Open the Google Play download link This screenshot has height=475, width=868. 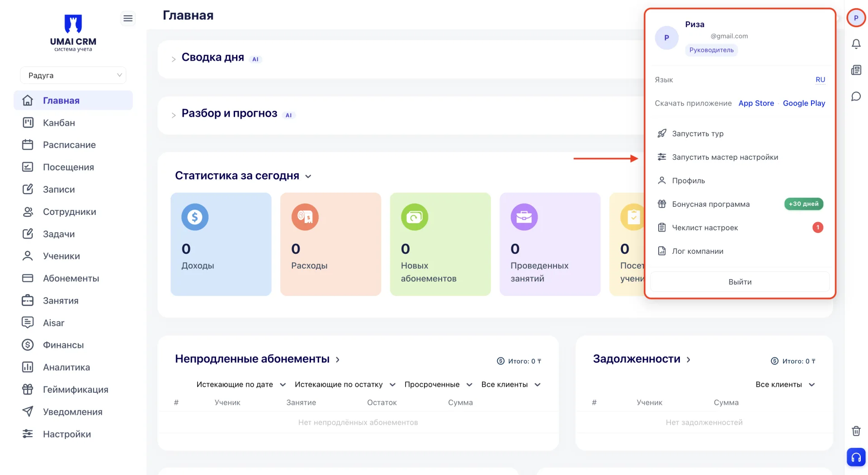click(x=804, y=103)
